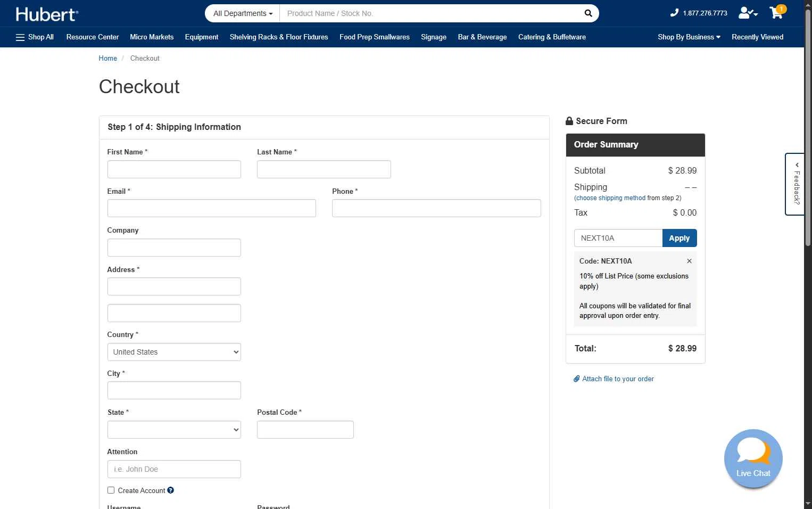This screenshot has height=509, width=812.
Task: Focus the Last Name field
Action: [324, 169]
